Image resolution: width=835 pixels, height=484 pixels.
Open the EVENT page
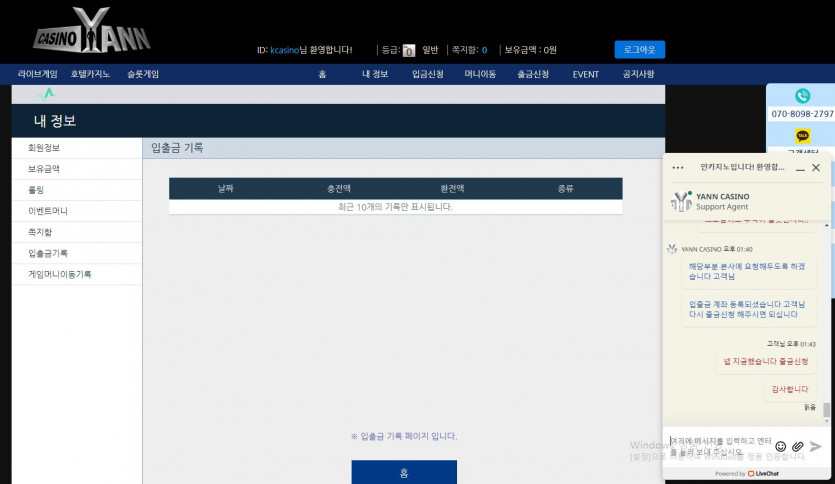[x=586, y=75]
